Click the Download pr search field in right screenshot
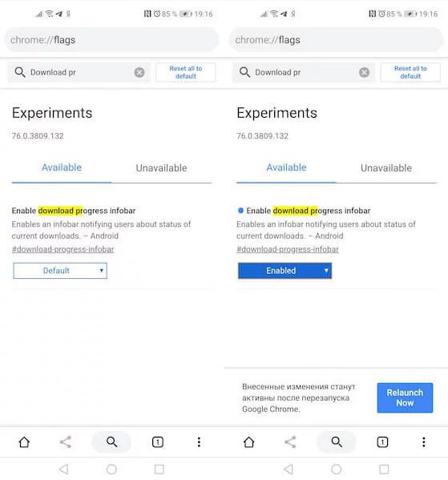Image resolution: width=448 pixels, height=480 pixels. (x=303, y=73)
